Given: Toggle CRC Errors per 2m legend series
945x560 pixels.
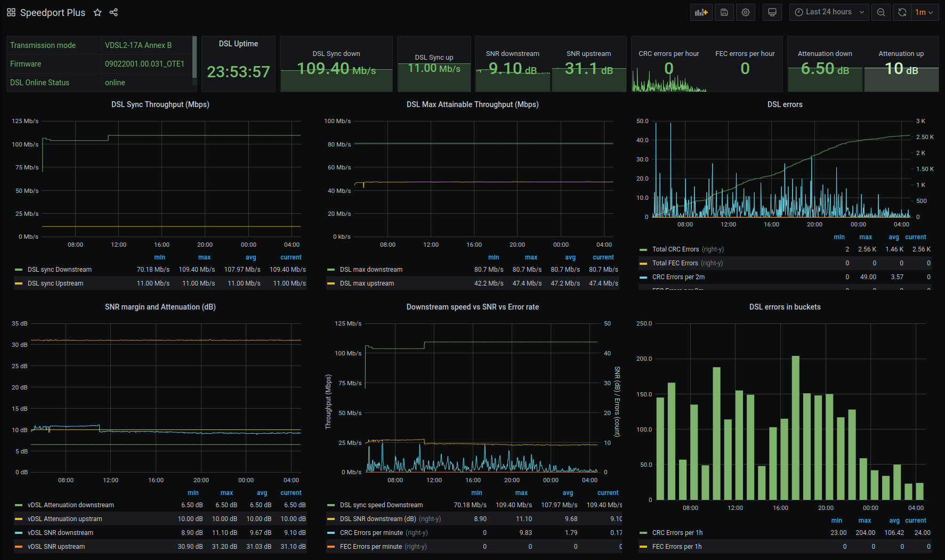Looking at the screenshot, I should coord(678,277).
